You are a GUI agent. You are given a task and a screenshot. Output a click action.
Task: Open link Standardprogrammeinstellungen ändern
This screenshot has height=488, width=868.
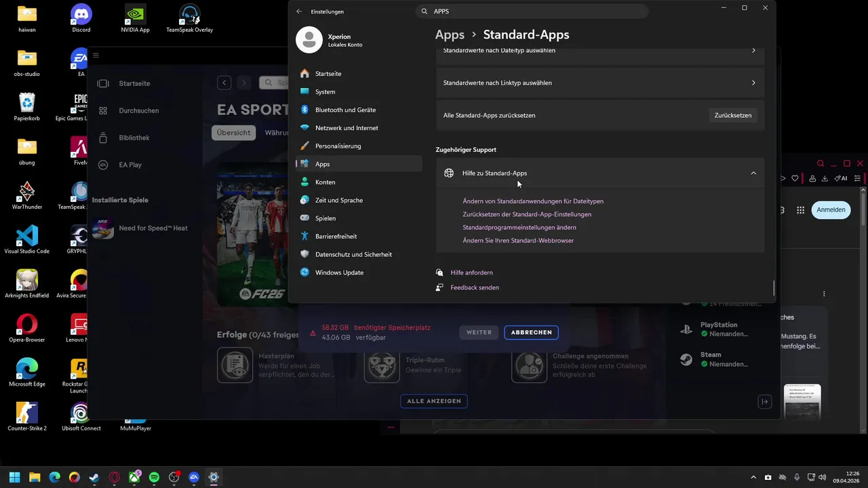click(x=519, y=228)
